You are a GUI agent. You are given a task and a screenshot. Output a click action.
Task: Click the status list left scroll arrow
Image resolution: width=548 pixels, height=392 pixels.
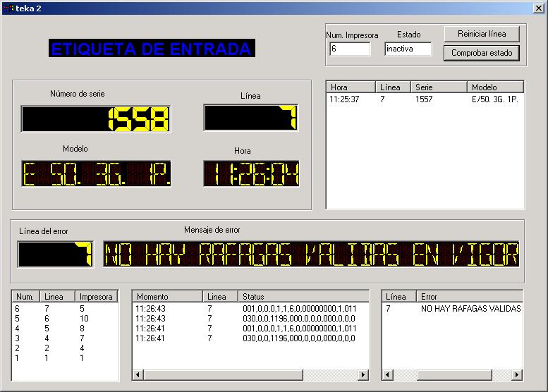(x=138, y=374)
